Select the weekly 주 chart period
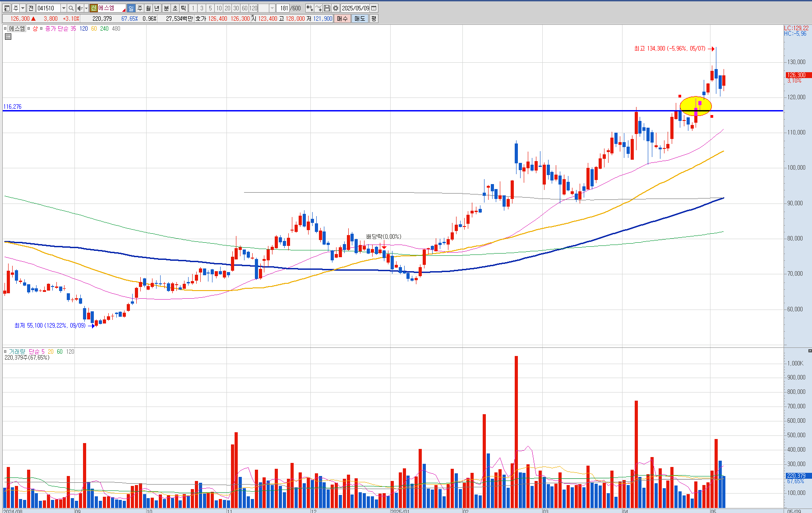The width and height of the screenshot is (812, 513). [x=139, y=8]
